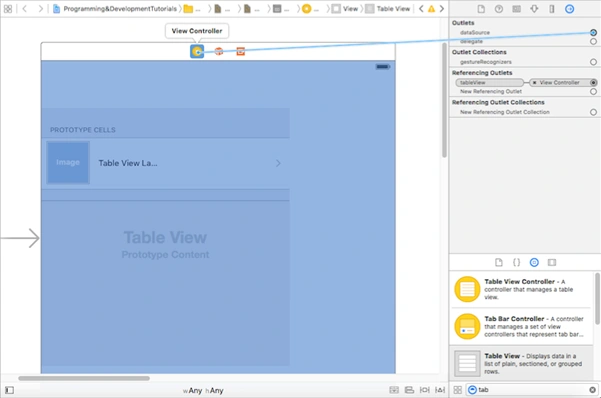
Task: Click the New Referencing Outlet circle
Action: [x=593, y=91]
